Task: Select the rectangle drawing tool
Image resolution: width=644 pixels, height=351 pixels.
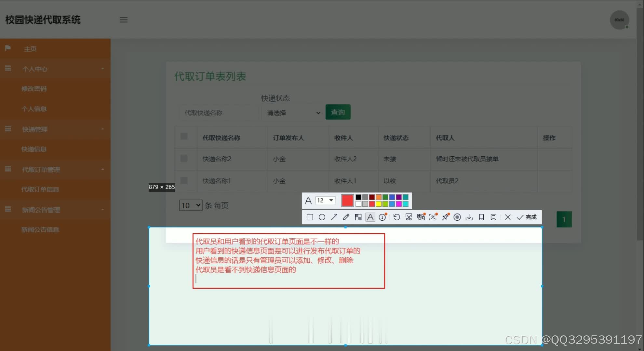Action: pyautogui.click(x=310, y=217)
